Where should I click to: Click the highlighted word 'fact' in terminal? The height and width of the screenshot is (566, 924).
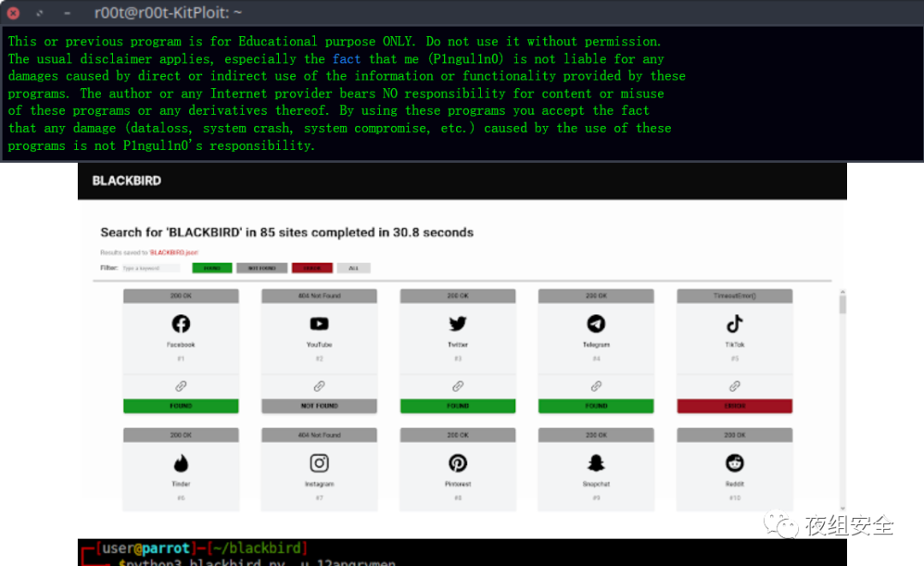point(346,59)
